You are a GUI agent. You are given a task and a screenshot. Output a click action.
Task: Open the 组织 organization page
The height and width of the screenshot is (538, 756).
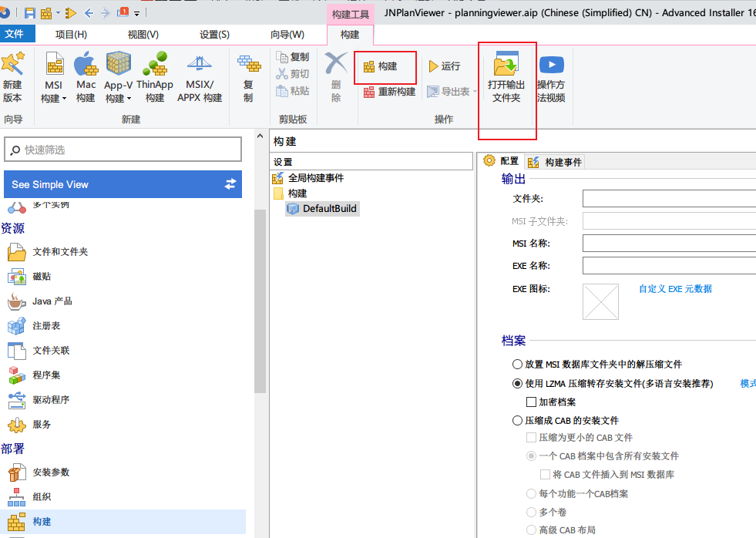30,497
